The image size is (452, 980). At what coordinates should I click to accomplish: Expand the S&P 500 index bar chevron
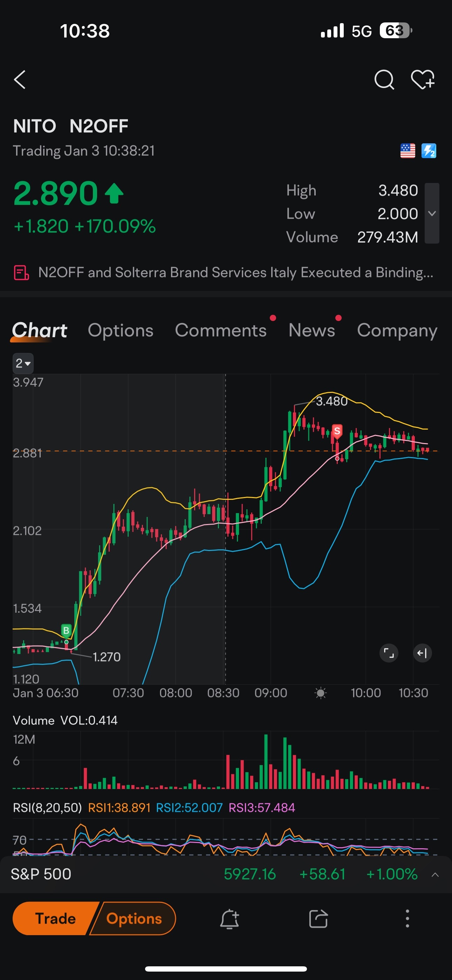(435, 874)
